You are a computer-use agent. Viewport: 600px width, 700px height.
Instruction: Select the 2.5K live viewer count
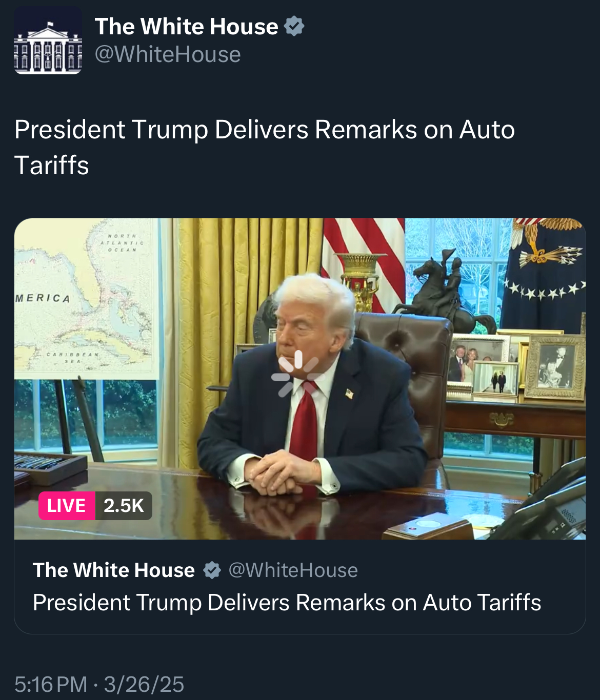(124, 506)
